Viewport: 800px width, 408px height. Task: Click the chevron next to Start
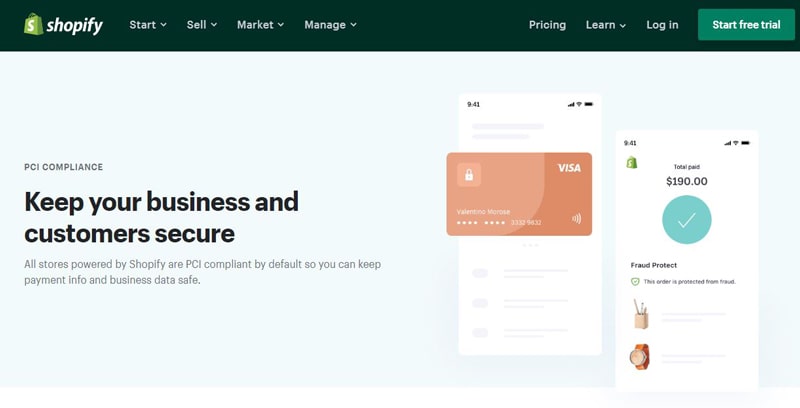pos(163,25)
